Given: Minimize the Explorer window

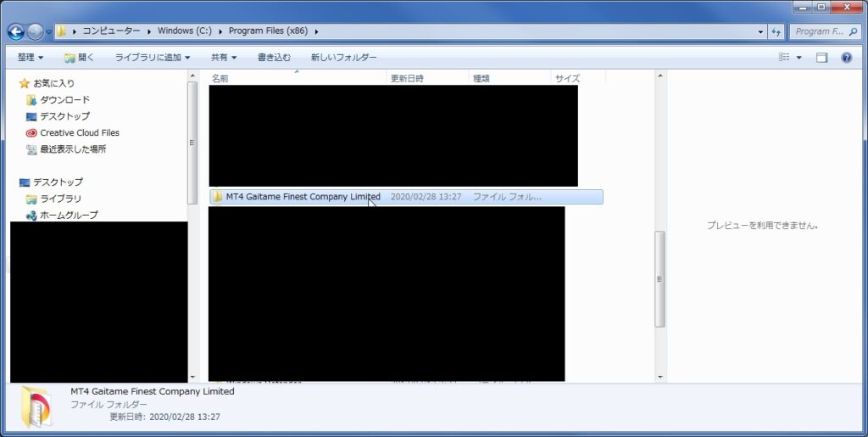Looking at the screenshot, I should coord(803,7).
